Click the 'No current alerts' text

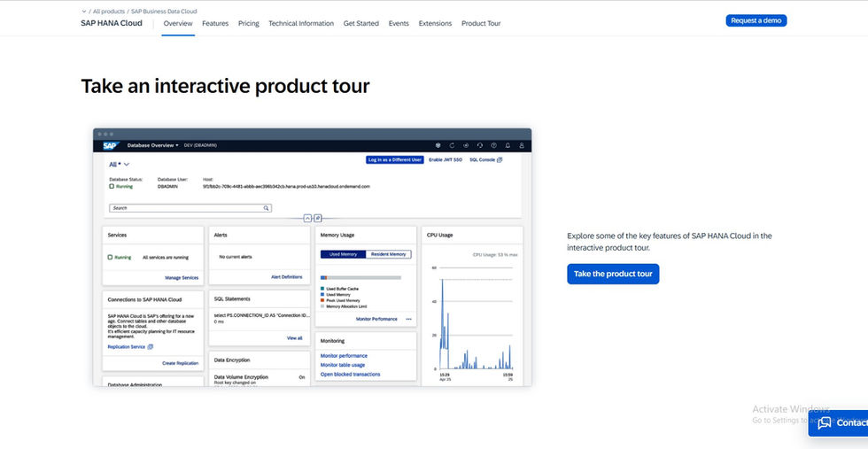tap(236, 257)
